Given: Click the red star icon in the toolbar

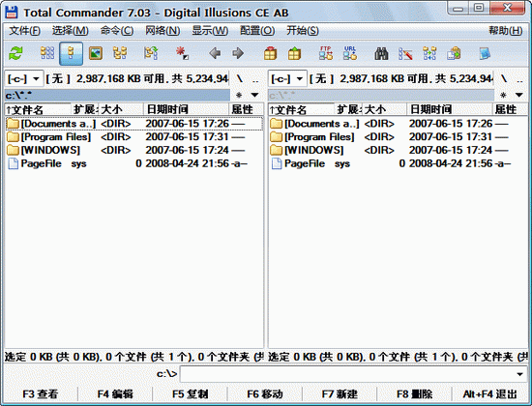Looking at the screenshot, I should 182,53.
